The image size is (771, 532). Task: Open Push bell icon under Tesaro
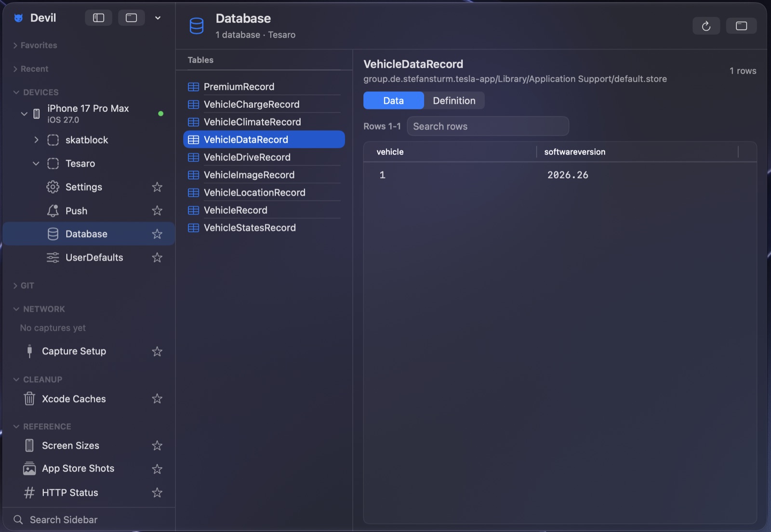[x=53, y=210]
